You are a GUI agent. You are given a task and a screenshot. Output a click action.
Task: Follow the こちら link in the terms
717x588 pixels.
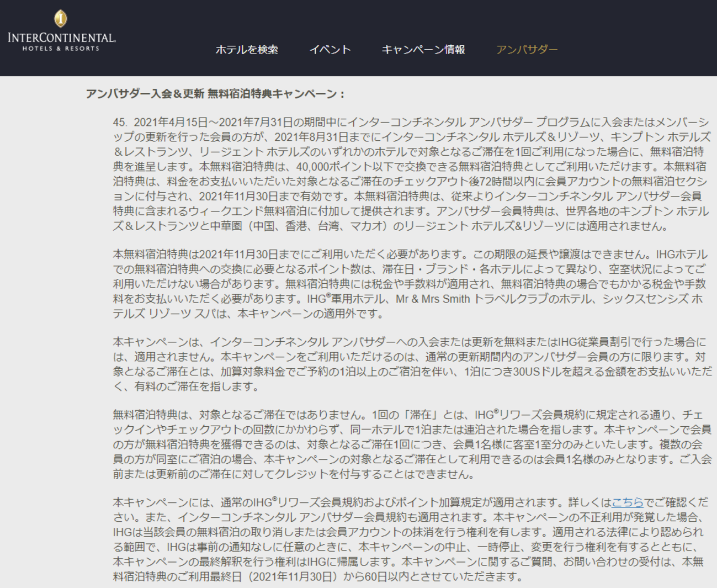[628, 502]
